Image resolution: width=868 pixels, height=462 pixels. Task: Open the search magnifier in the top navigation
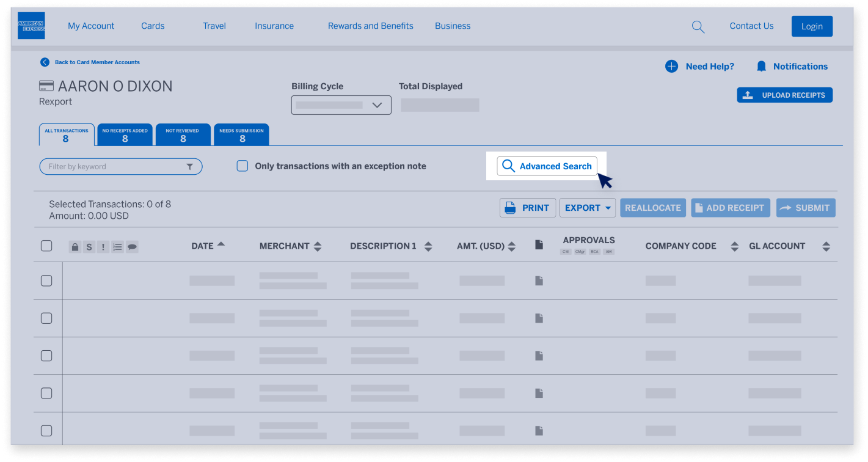698,26
